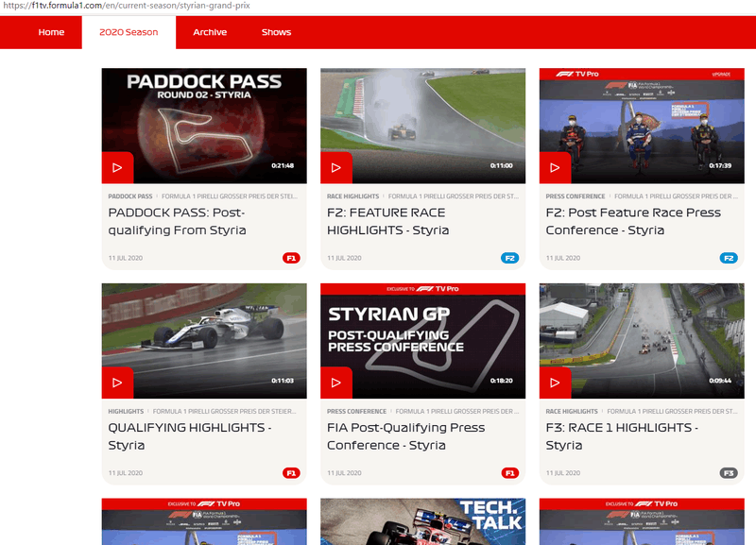
Task: Play the PADDOCK PASS Post-qualifying video
Action: point(117,168)
